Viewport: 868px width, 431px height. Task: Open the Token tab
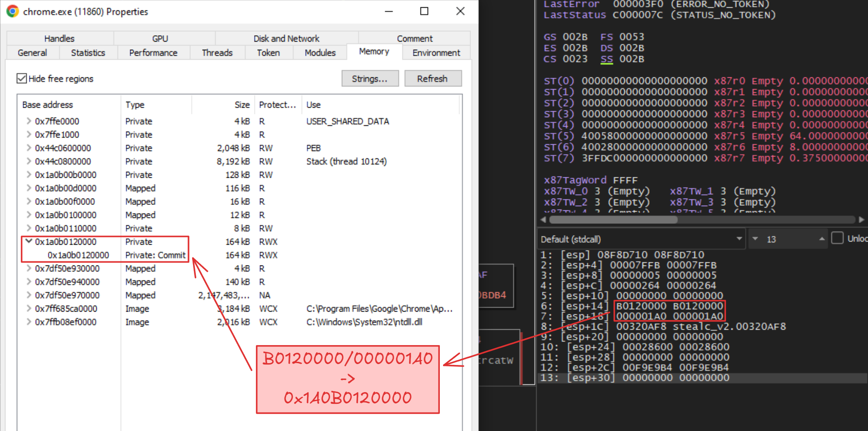click(x=268, y=52)
